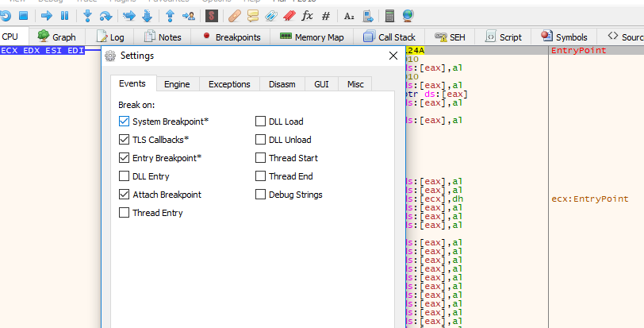
Task: Open the Functions fx icon
Action: coord(307,16)
